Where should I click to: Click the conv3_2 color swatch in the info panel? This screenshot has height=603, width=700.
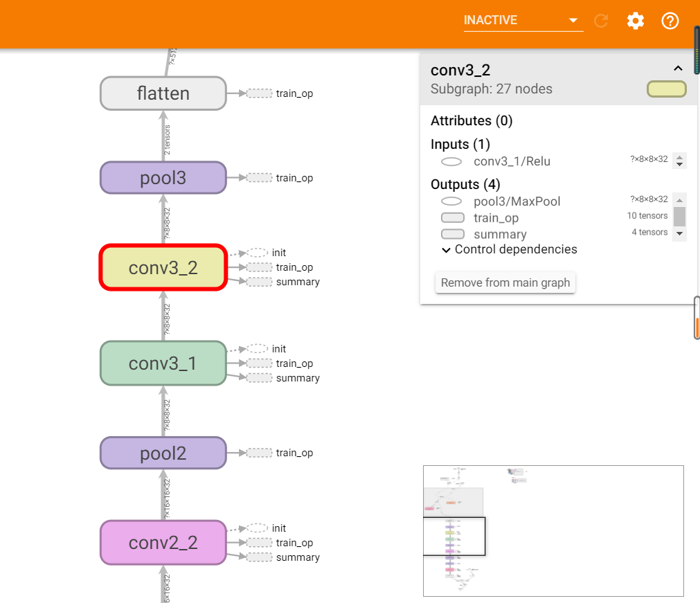(666, 89)
